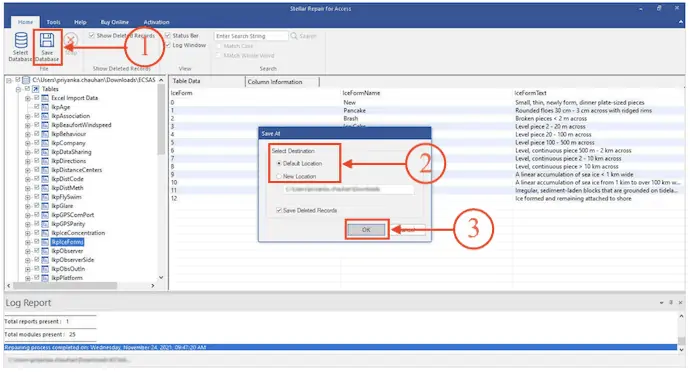Click the lkpDirections table icon
Screen dimensions: 690x372
click(x=45, y=161)
